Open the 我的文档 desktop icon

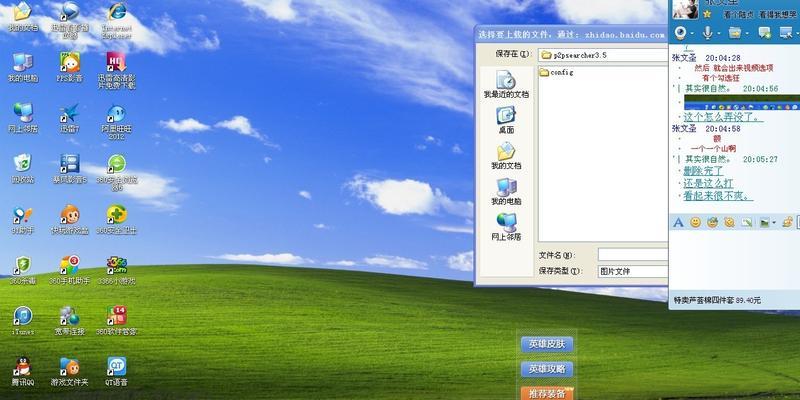[x=22, y=16]
